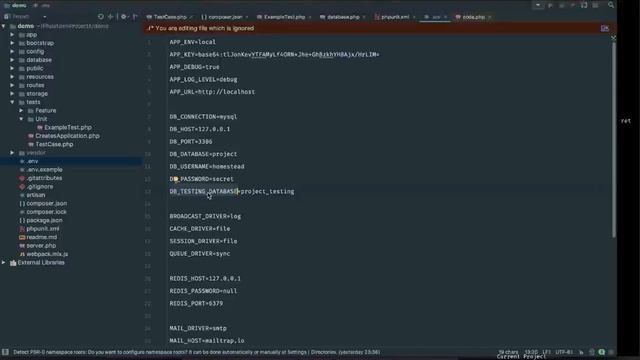The image size is (640, 360).
Task: Click the scroll-from-source target icon in Project panel
Action: click(x=101, y=17)
